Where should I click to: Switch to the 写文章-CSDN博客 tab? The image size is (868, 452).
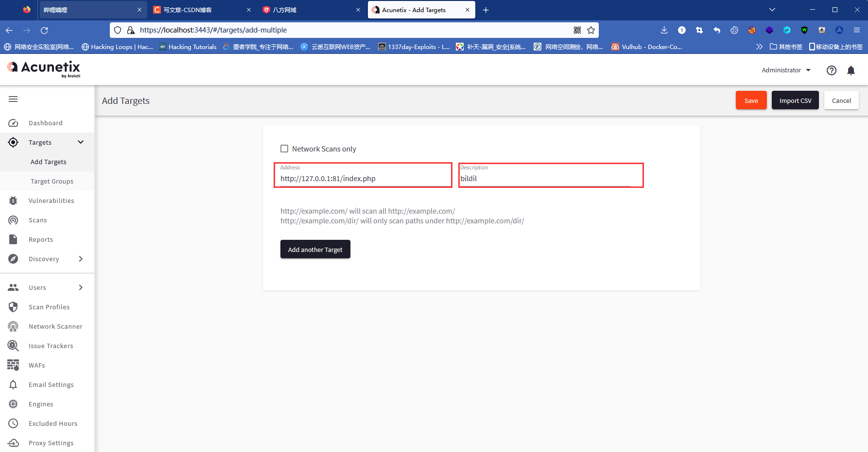coord(202,10)
